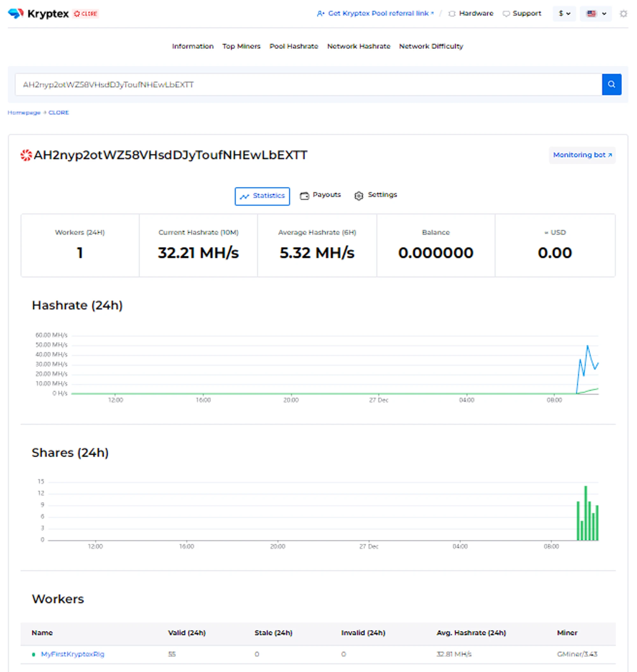Click the Homepage breadcrumb link
The image size is (637, 672).
click(24, 113)
